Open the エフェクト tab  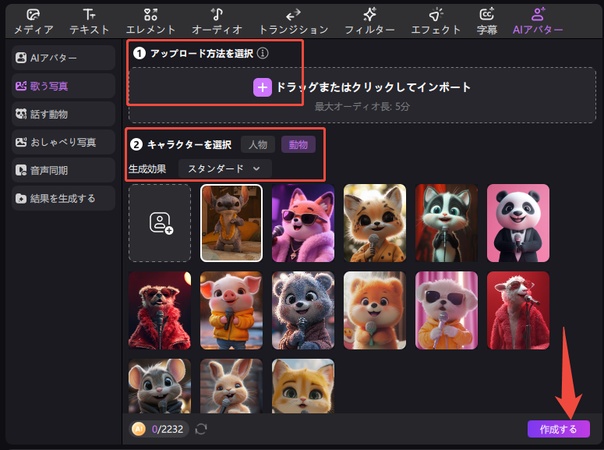[436, 22]
